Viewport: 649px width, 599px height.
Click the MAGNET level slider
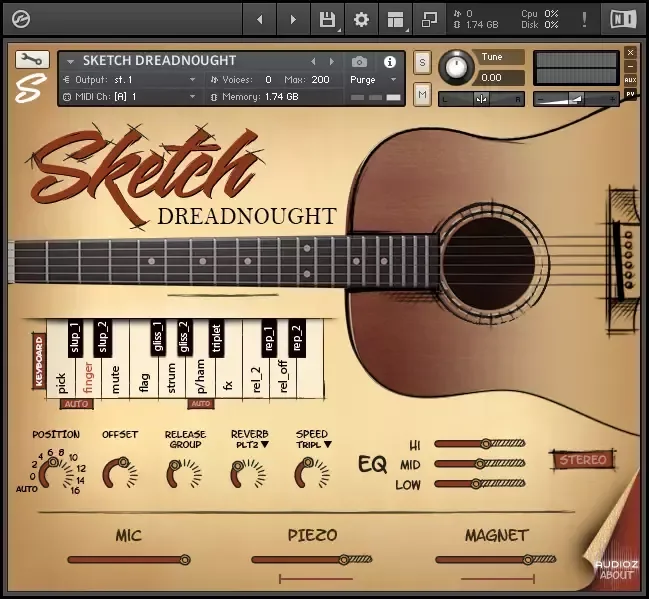pyautogui.click(x=496, y=560)
